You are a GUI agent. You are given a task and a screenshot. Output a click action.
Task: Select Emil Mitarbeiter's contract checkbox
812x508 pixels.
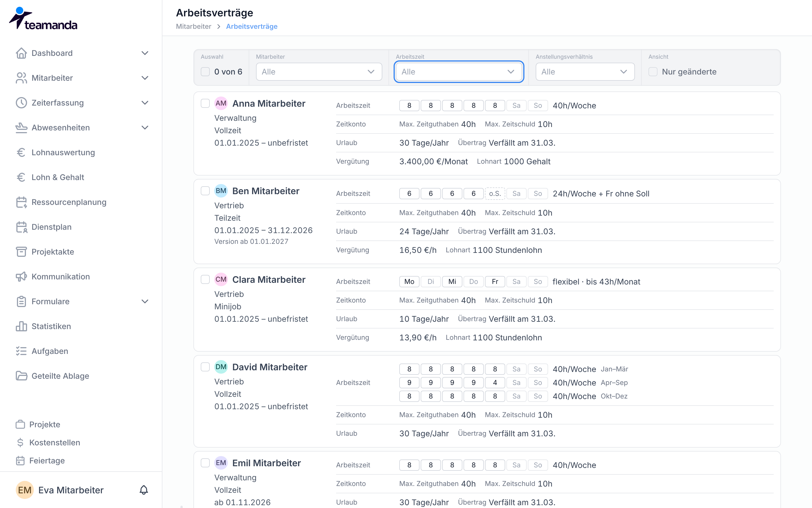pos(205,463)
